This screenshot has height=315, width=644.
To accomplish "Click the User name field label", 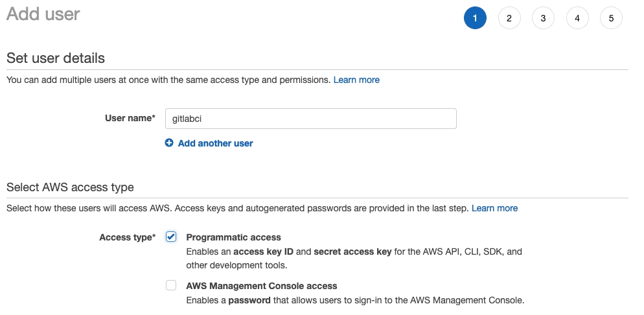I will click(130, 119).
